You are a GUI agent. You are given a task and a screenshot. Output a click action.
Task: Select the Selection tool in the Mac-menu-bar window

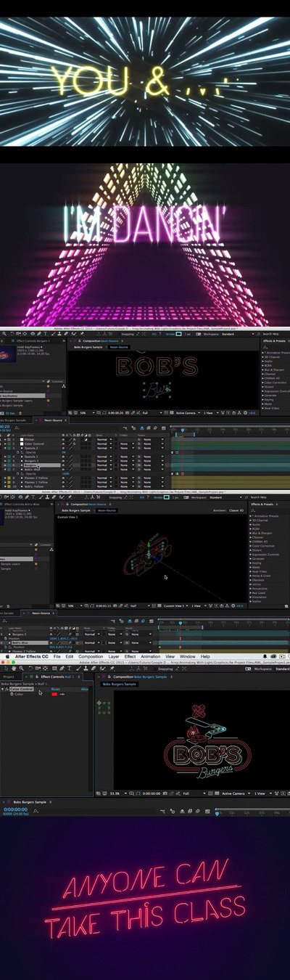click(7, 668)
